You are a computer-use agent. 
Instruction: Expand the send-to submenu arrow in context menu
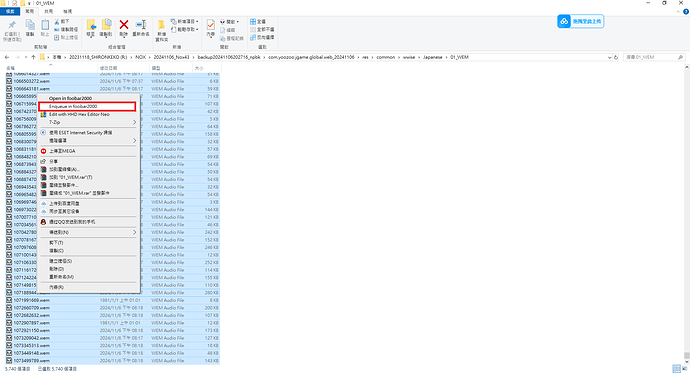(x=135, y=232)
